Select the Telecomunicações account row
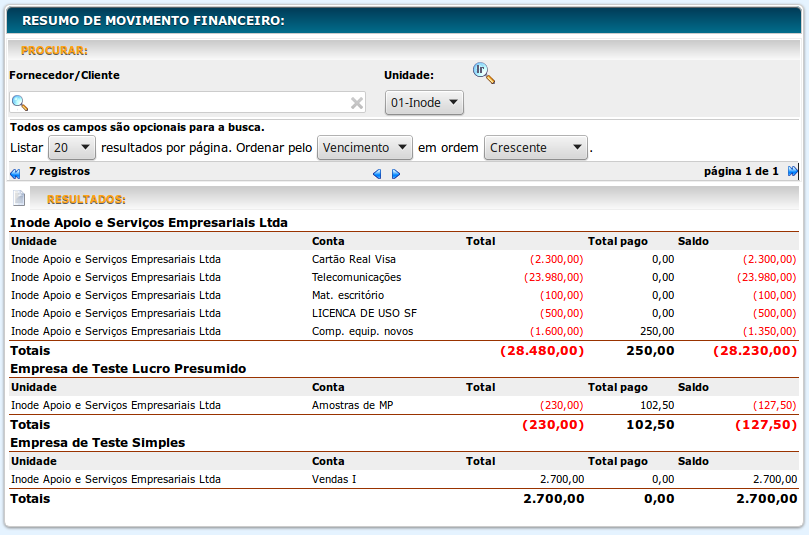809x535 pixels. (x=356, y=277)
